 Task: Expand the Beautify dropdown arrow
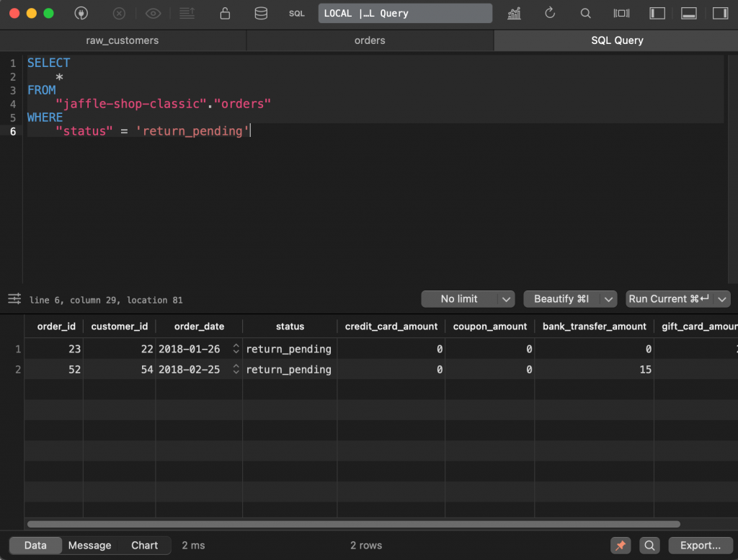(x=609, y=299)
